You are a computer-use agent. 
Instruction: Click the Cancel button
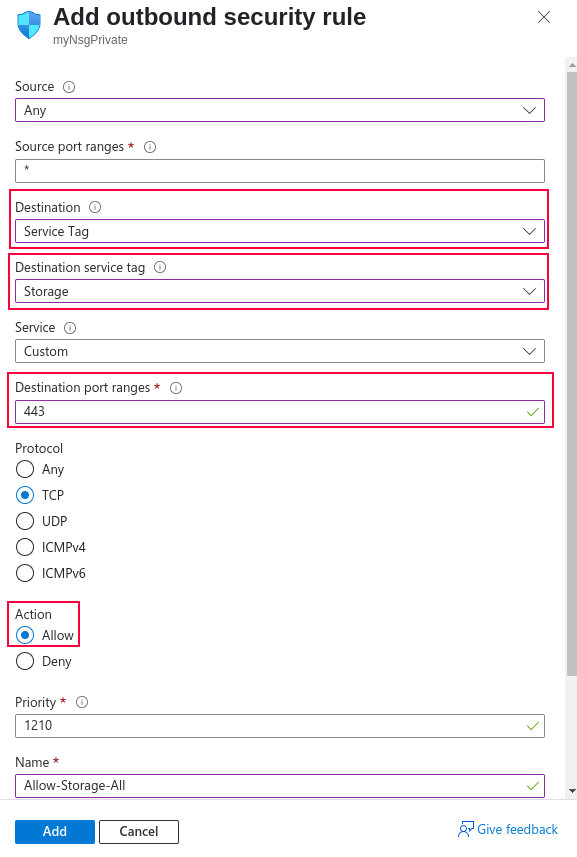tap(139, 831)
